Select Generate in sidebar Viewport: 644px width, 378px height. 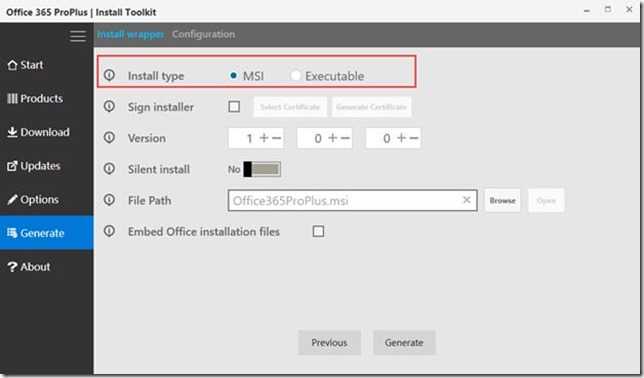tap(47, 233)
